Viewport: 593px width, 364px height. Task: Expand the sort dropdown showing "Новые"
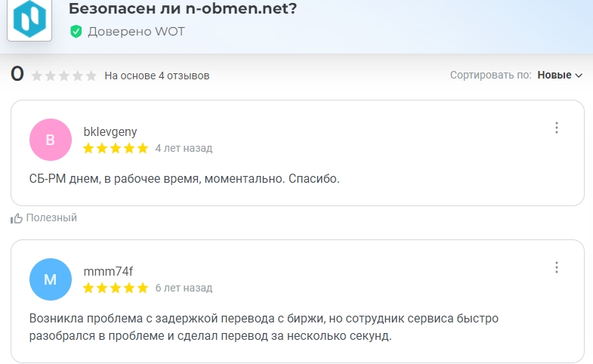[559, 76]
